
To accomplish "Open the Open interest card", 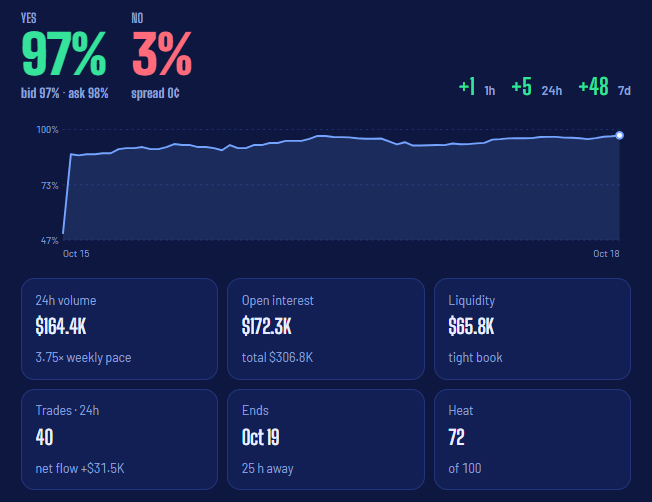I will point(326,329).
